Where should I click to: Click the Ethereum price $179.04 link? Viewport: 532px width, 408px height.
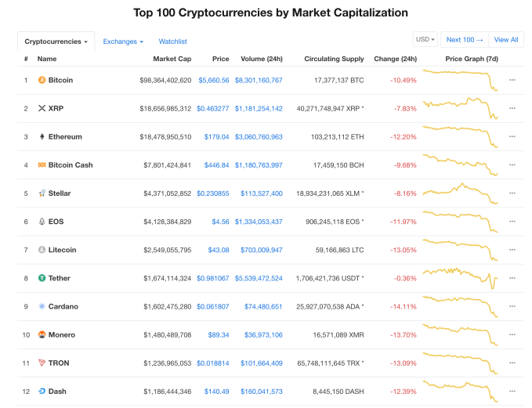[216, 136]
